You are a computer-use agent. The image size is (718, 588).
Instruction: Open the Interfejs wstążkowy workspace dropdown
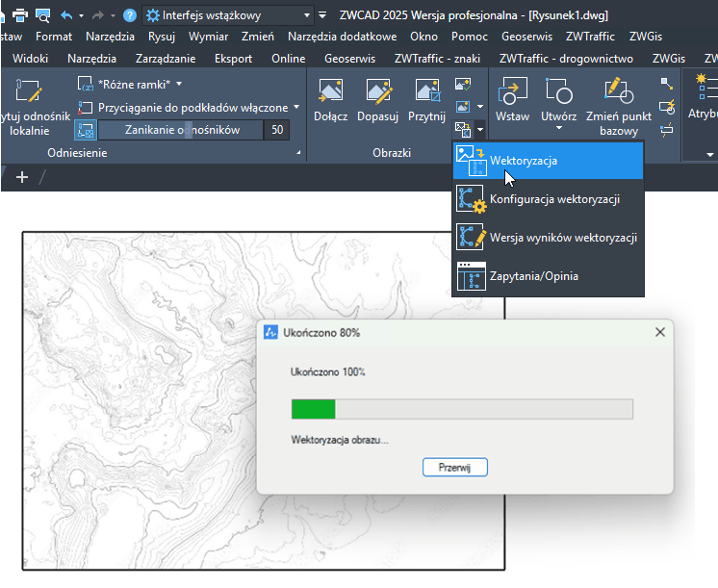tap(228, 15)
